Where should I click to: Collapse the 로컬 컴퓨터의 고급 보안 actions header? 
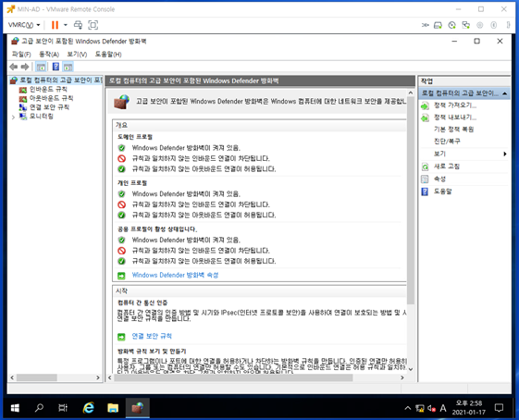(x=505, y=93)
